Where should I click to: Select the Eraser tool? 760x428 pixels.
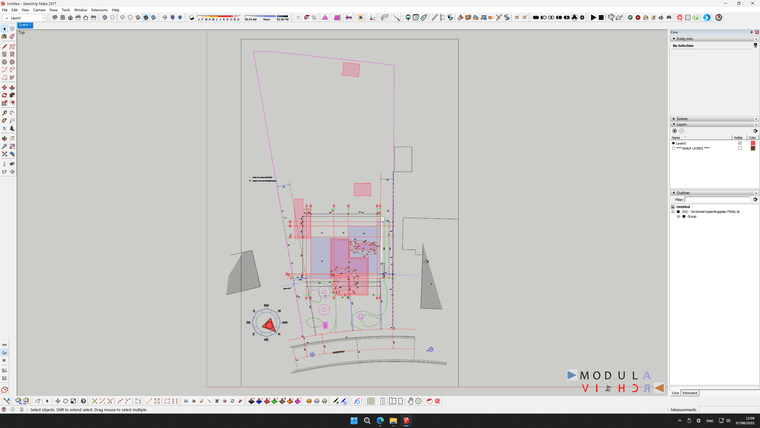[12, 37]
